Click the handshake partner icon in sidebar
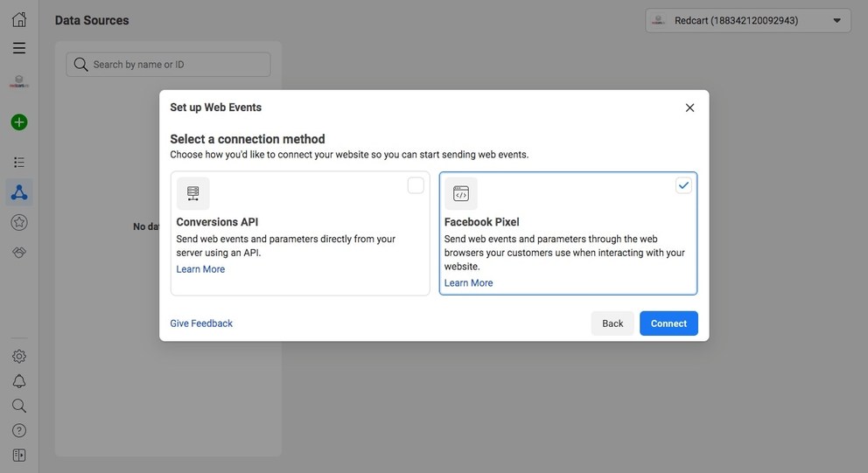The width and height of the screenshot is (868, 473). pyautogui.click(x=19, y=252)
